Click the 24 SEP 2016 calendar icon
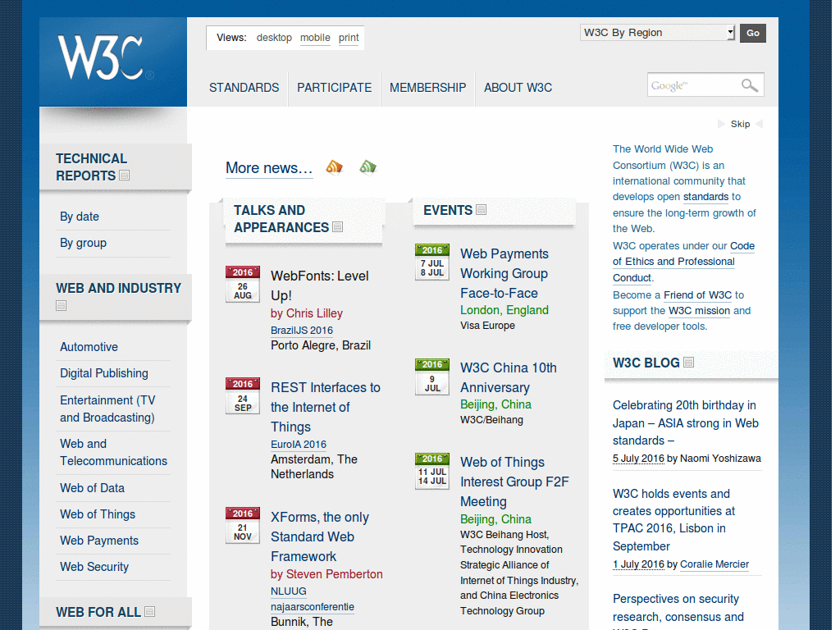Viewport: 840px width, 630px height. pos(243,395)
